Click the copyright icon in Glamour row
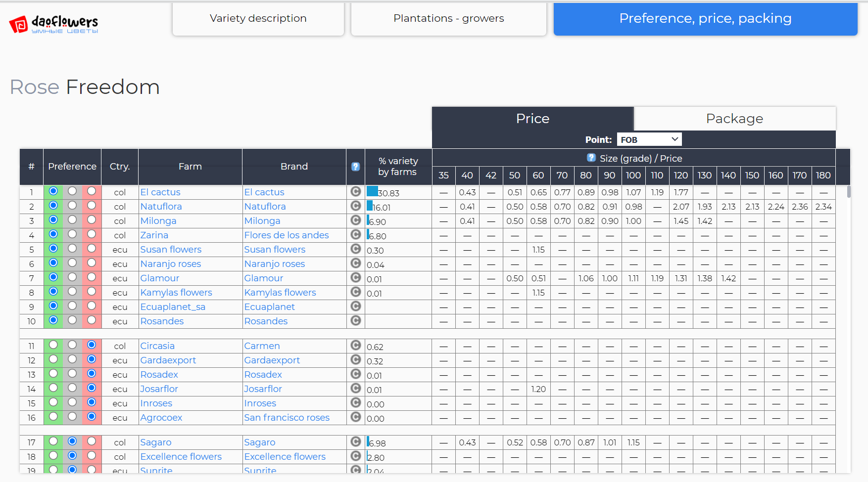 (x=355, y=277)
